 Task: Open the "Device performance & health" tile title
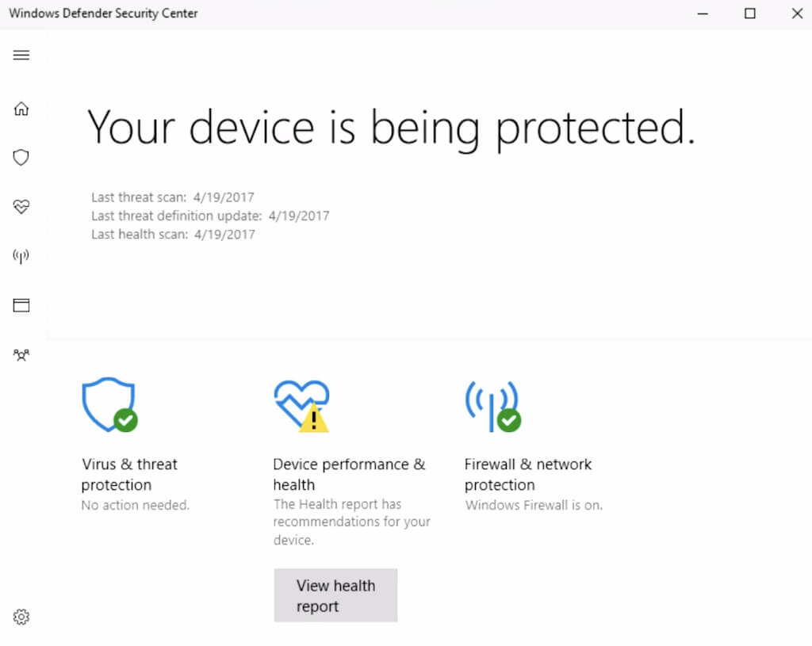349,474
